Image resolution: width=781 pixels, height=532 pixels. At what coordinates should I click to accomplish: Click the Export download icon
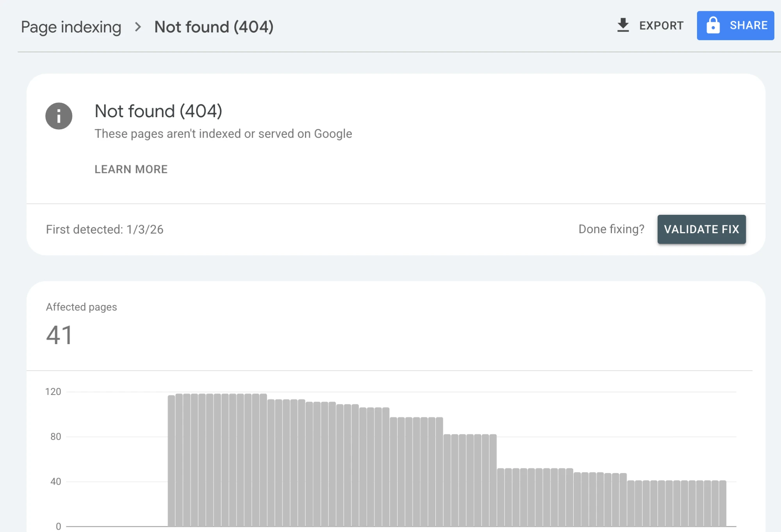tap(623, 25)
